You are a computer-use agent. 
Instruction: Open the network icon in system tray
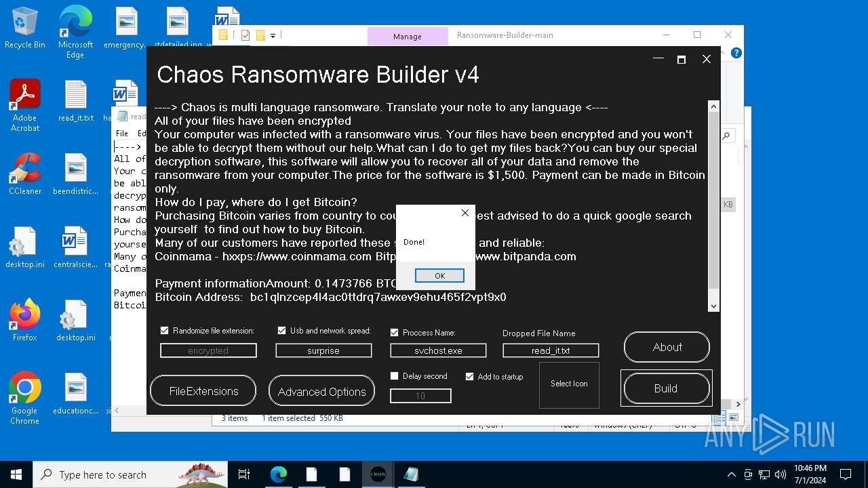[x=764, y=474]
